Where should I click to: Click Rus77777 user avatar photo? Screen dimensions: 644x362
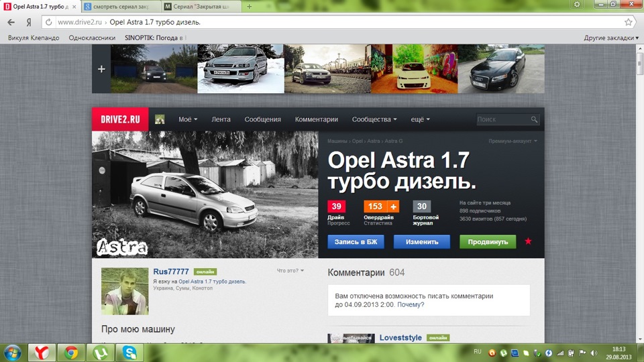[x=125, y=292]
